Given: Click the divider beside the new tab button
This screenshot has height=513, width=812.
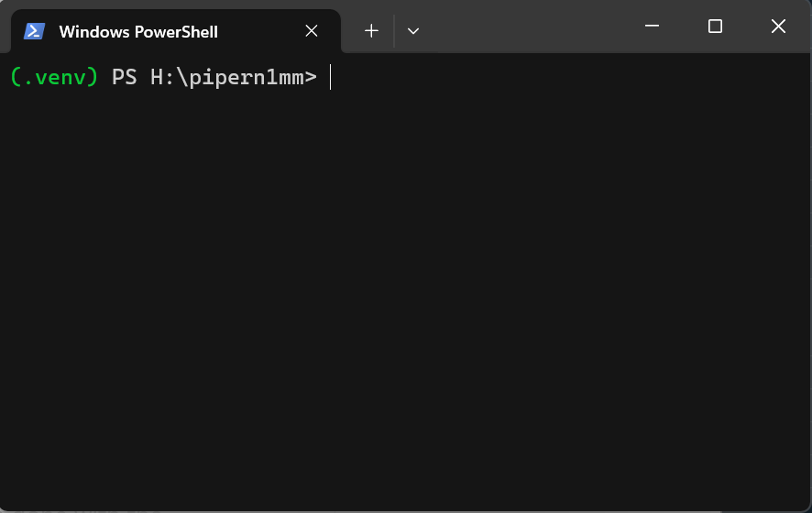Looking at the screenshot, I should 394,31.
